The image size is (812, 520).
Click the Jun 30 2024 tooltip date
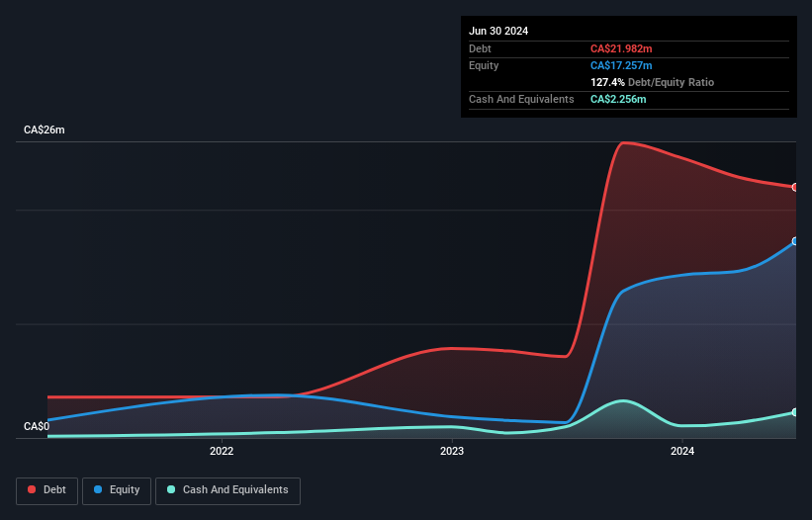[x=498, y=31]
